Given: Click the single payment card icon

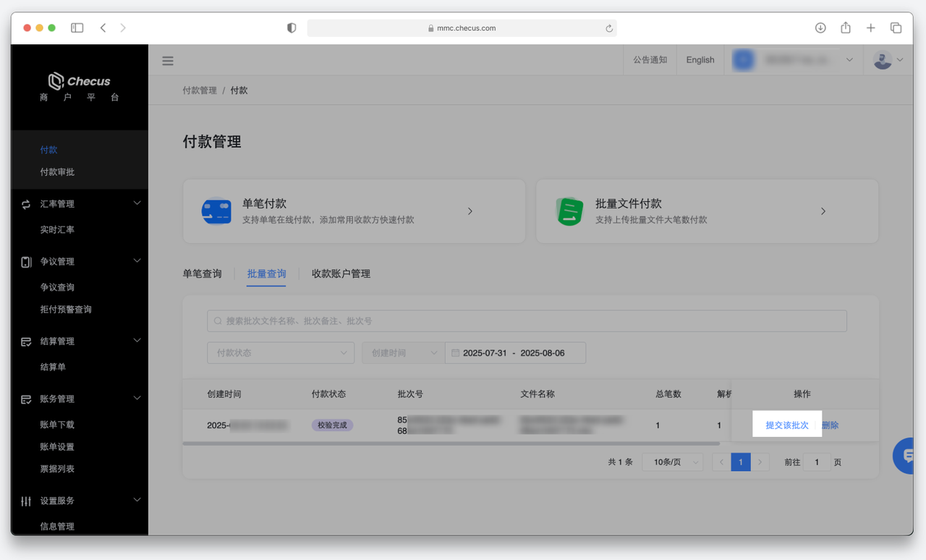Looking at the screenshot, I should (216, 211).
